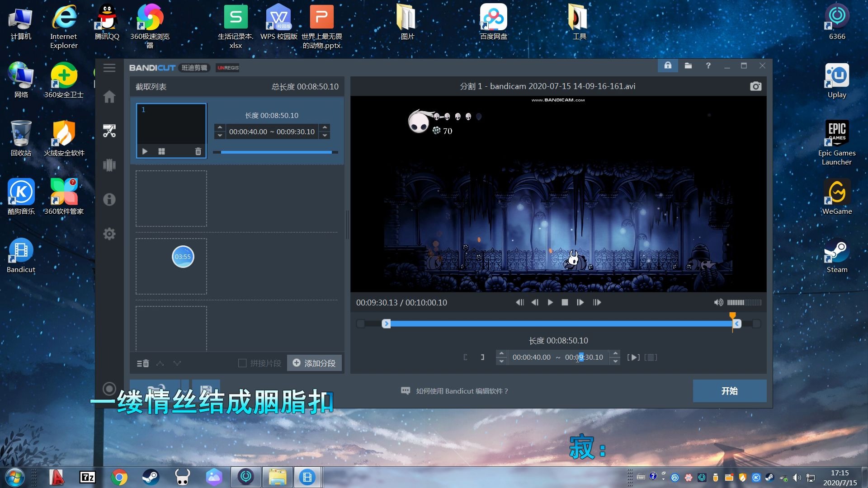This screenshot has width=868, height=488.
Task: Increase segment end time in list stepper
Action: (x=325, y=127)
